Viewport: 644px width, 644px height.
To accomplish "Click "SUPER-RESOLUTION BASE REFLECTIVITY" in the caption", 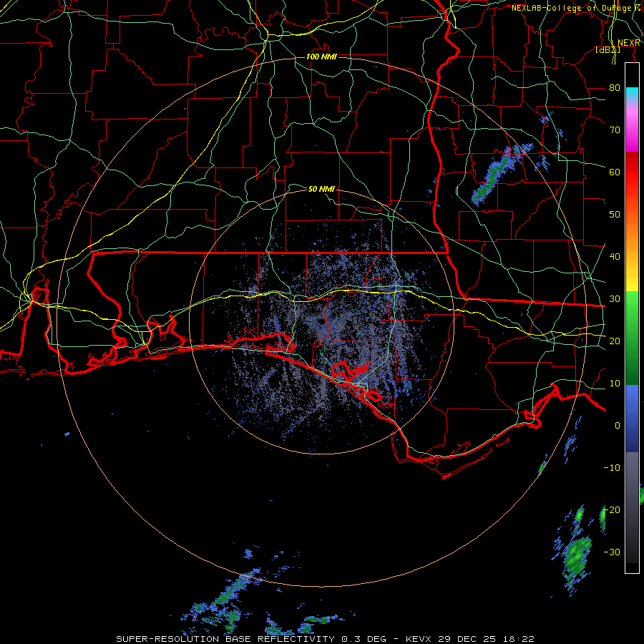I will click(225, 639).
